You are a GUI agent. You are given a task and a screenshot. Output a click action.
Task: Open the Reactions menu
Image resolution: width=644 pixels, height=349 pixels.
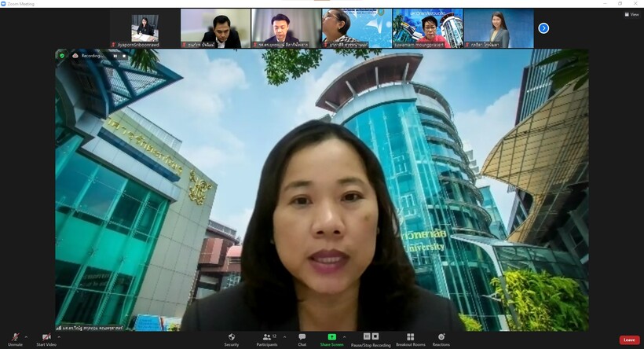pos(441,340)
